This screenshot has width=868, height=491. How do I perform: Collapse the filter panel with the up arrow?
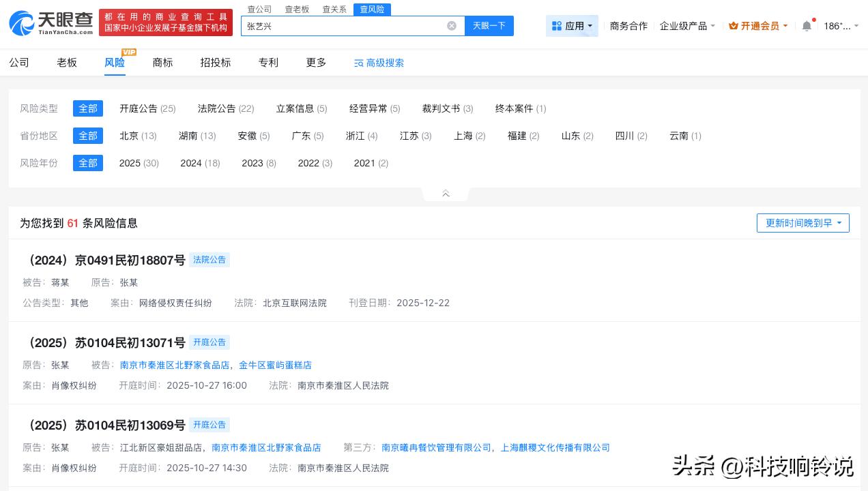pyautogui.click(x=446, y=194)
